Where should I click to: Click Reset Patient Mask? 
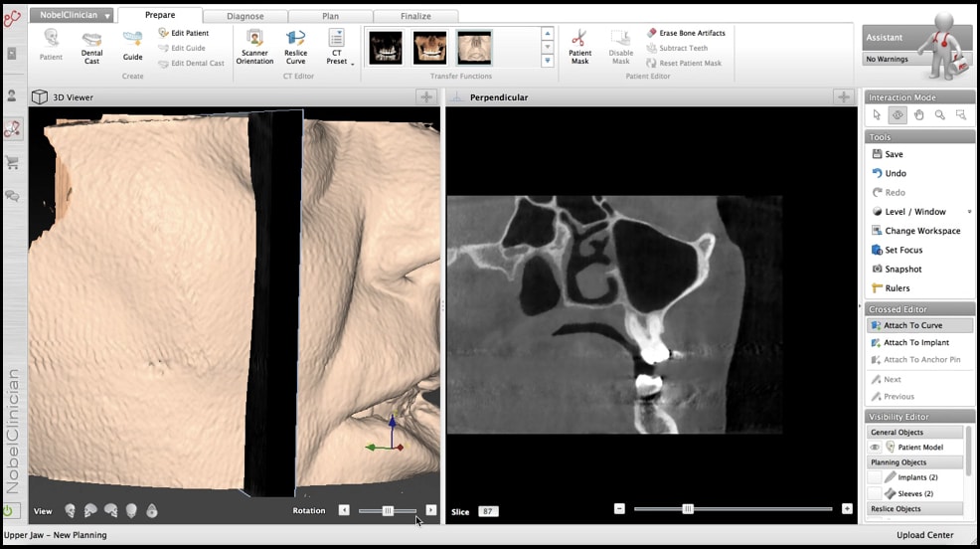point(684,63)
